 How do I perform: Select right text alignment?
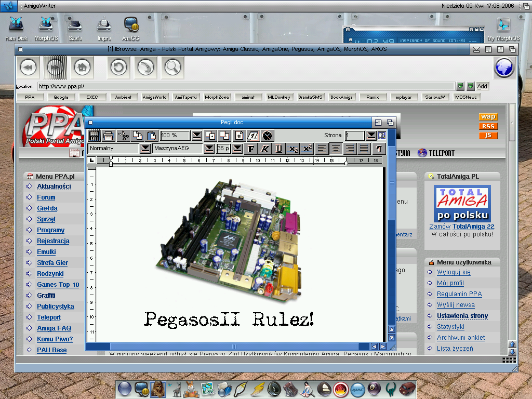click(x=350, y=149)
